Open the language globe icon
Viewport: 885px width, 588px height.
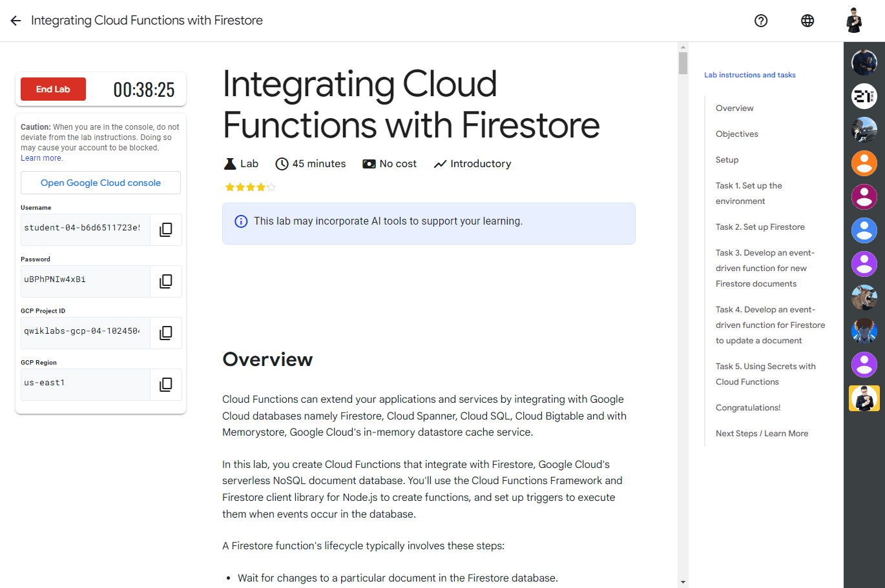(807, 21)
